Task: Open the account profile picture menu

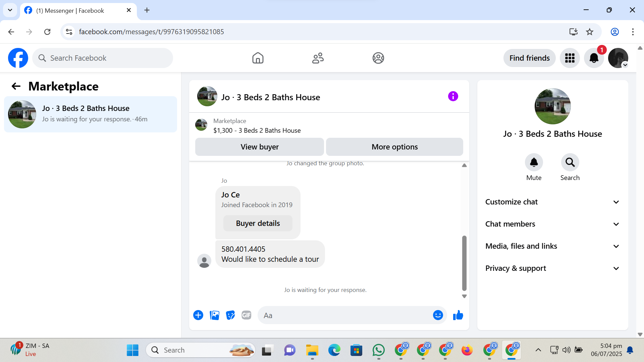Action: click(618, 58)
